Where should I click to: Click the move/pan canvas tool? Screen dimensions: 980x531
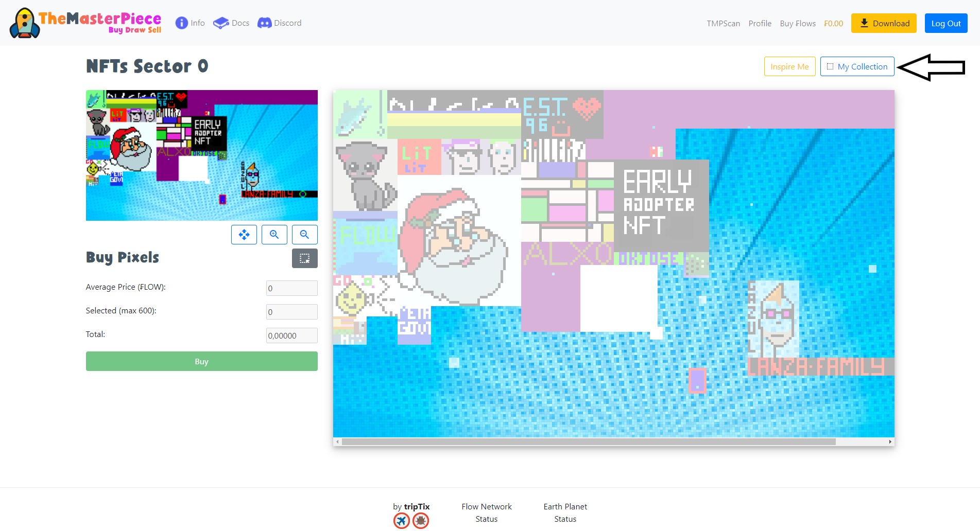[x=244, y=235]
